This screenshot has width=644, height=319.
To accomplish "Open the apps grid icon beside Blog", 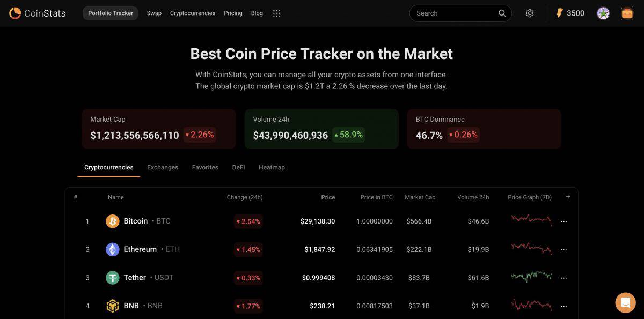I will [276, 13].
